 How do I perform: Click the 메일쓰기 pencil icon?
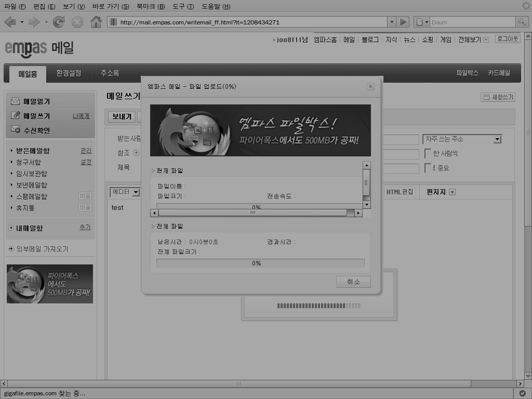tap(15, 115)
